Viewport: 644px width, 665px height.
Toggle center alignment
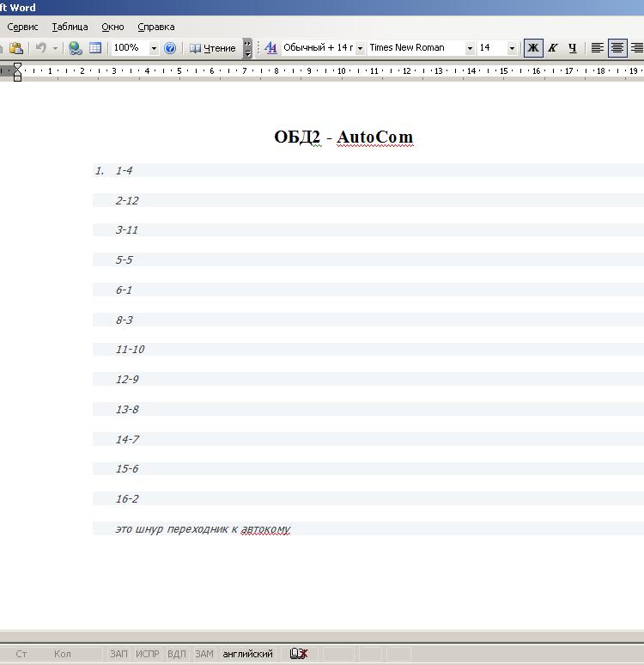617,48
